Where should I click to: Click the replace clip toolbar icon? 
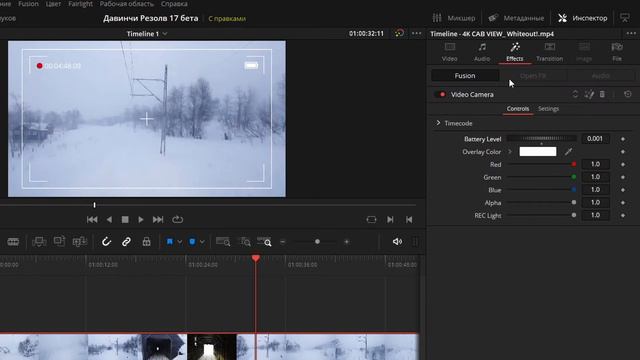point(80,242)
